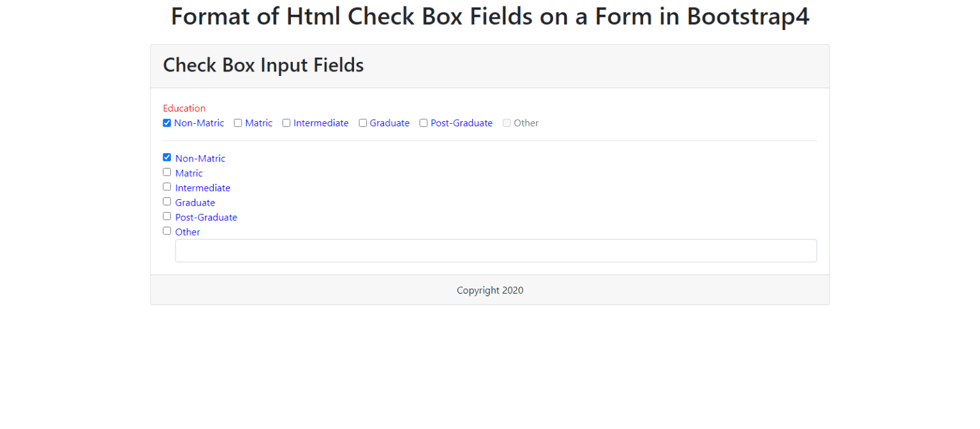Check the Other box above the text input
The width and height of the screenshot is (980, 429).
point(167,230)
